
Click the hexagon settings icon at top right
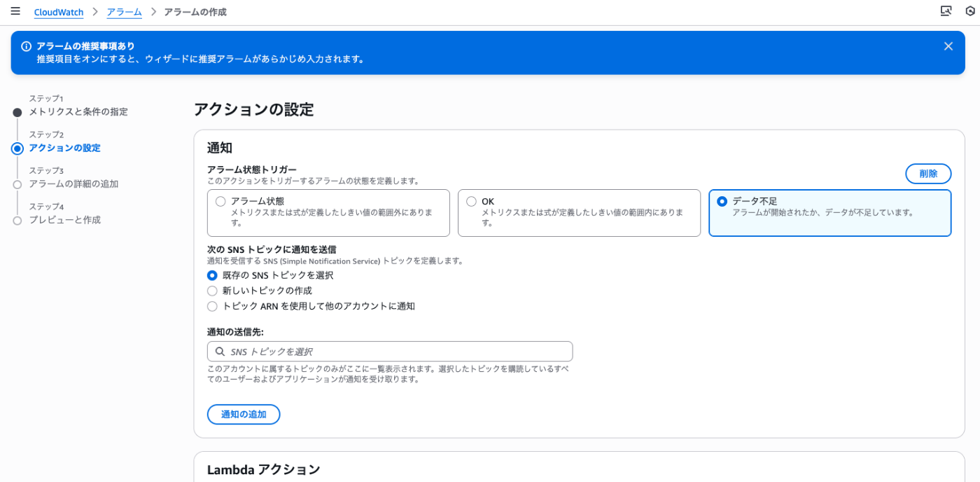point(969,11)
